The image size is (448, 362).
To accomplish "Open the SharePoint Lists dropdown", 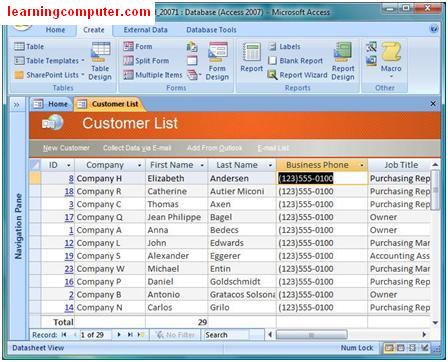I will pyautogui.click(x=83, y=75).
